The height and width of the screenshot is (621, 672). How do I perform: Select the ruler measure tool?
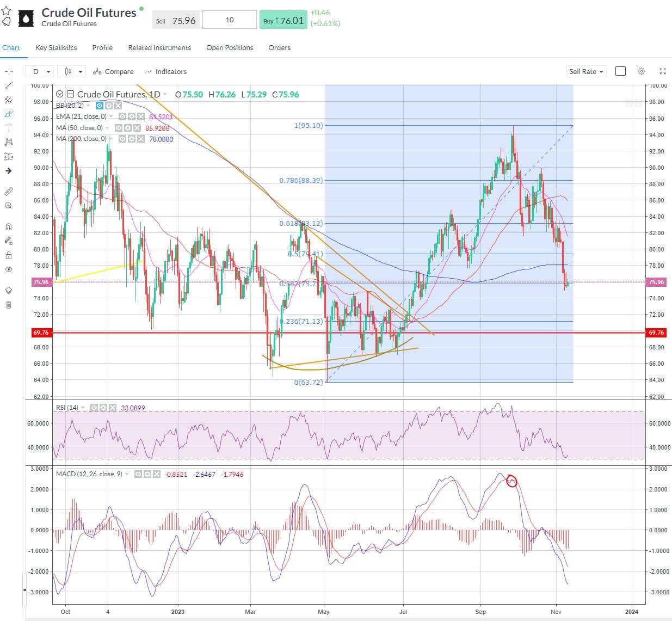click(x=8, y=192)
